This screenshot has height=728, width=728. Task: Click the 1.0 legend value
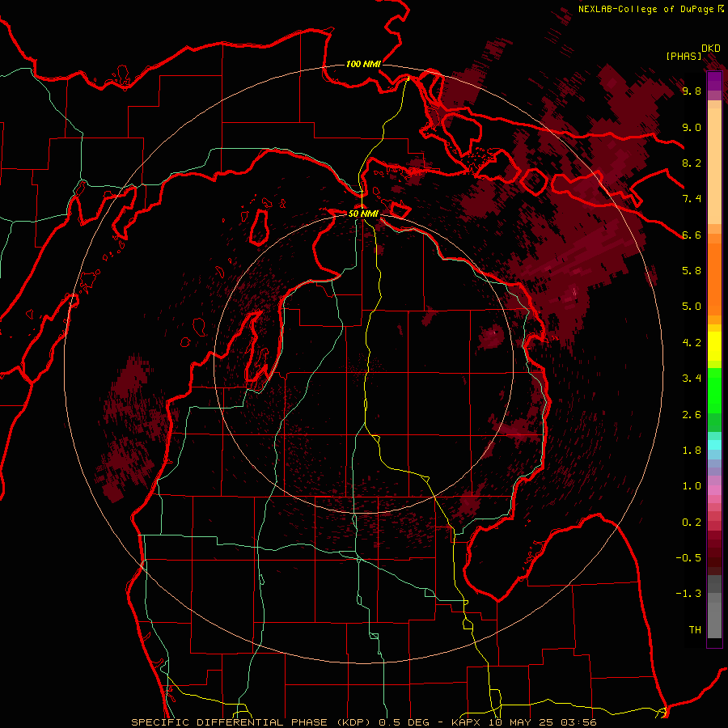click(x=692, y=486)
